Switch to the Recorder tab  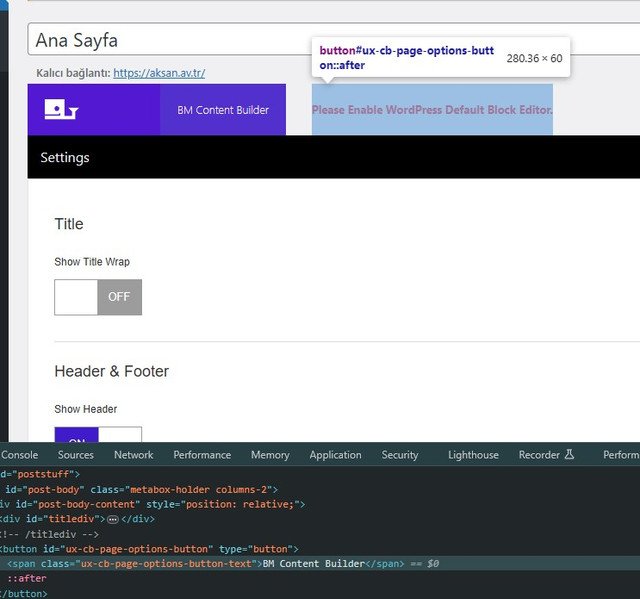(x=546, y=455)
